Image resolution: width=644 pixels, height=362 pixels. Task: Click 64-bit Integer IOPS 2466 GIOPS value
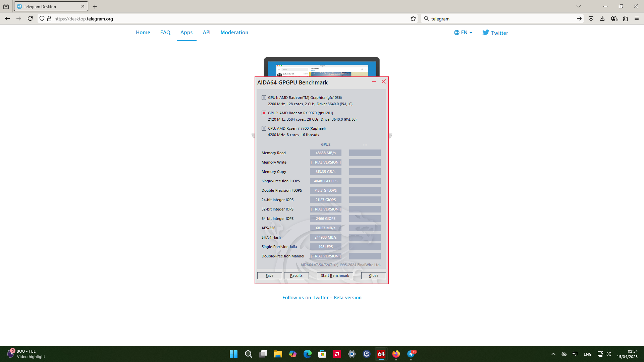point(325,219)
